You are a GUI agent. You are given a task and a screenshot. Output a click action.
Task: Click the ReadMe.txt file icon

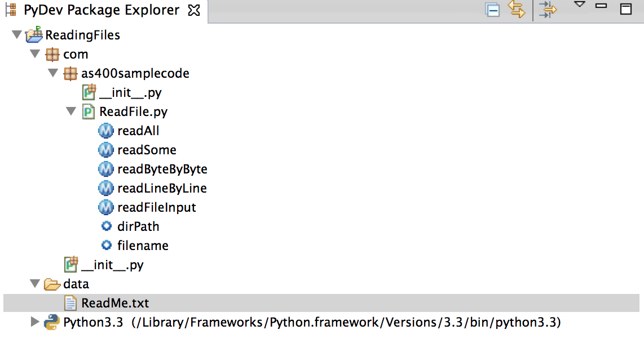point(70,303)
